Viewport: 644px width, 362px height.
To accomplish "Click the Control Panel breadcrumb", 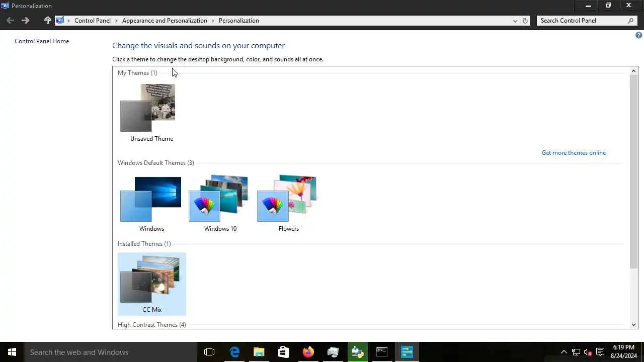I will click(93, 21).
